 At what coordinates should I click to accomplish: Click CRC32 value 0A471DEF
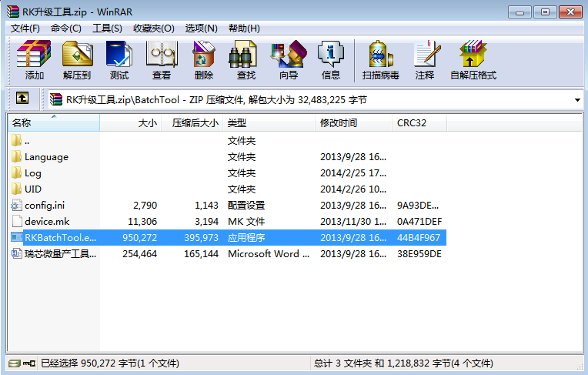[x=419, y=222]
